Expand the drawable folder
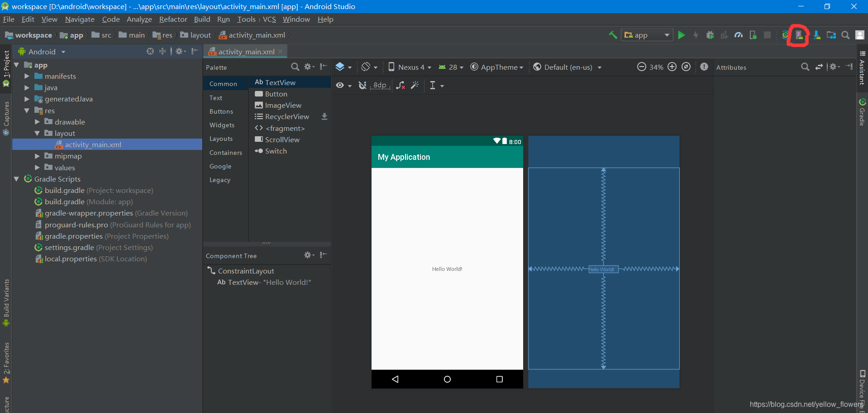 [38, 122]
